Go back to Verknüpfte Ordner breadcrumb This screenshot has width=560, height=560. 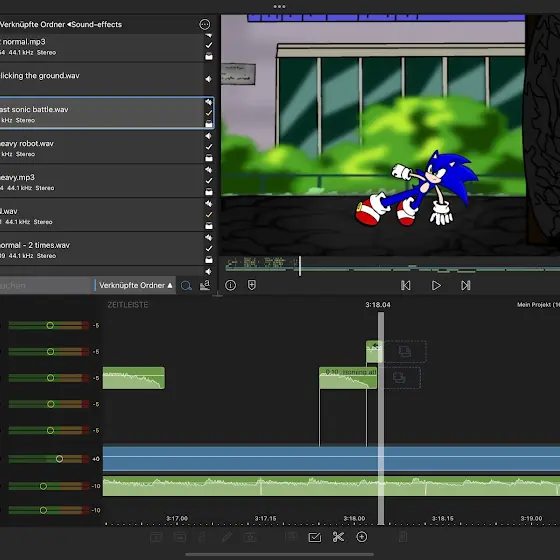click(32, 24)
